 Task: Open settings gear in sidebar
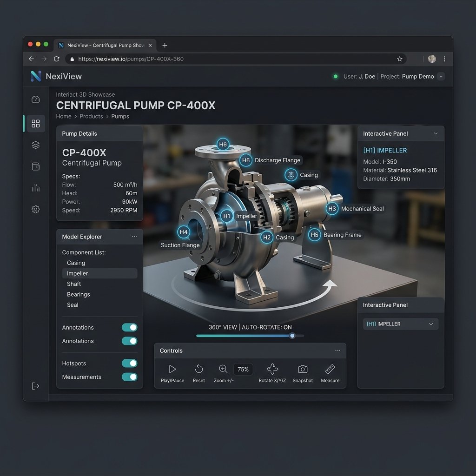[x=35, y=209]
